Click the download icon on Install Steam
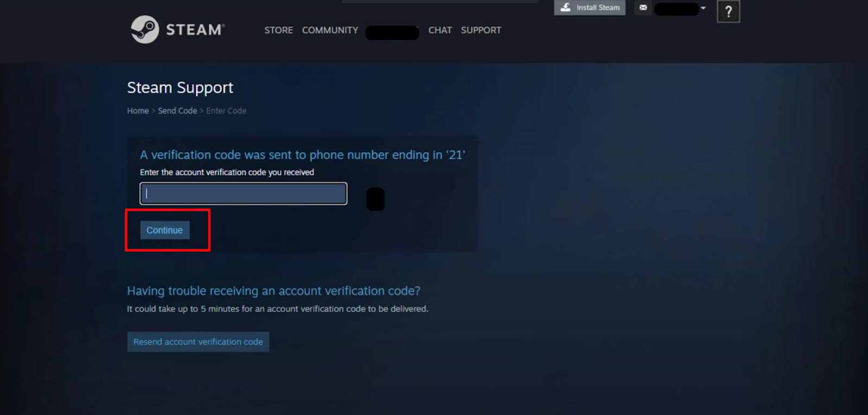Screen dimensions: 868x415 [x=565, y=7]
